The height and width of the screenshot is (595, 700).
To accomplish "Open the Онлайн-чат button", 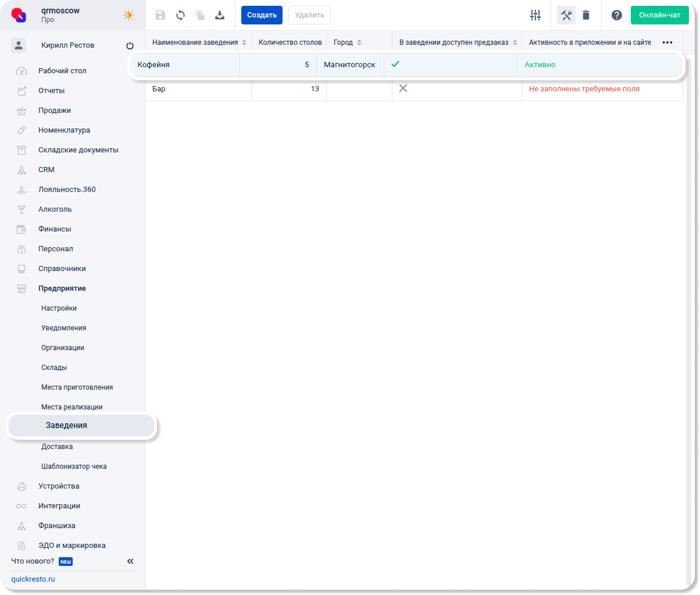I will [x=659, y=15].
